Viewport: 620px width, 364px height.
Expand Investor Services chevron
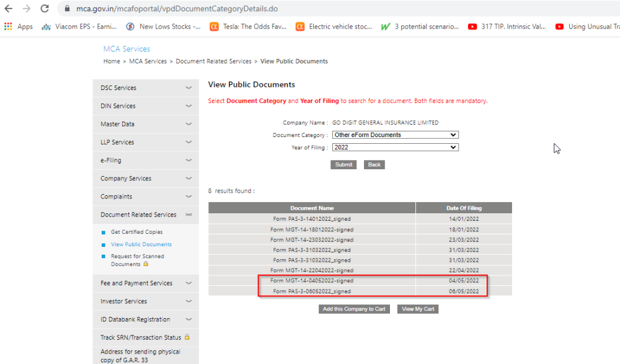click(x=188, y=301)
